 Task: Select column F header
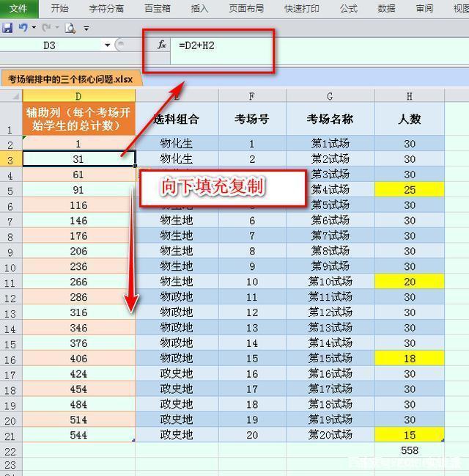pyautogui.click(x=252, y=96)
